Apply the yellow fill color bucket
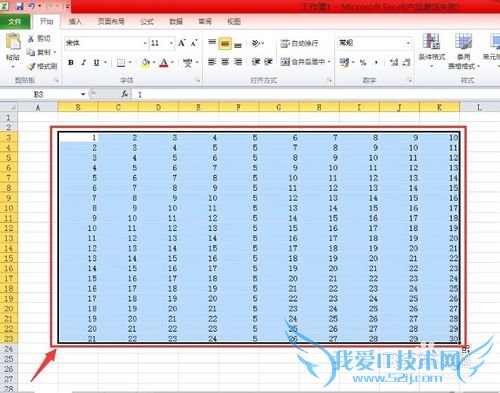This screenshot has height=393, width=500. (x=146, y=63)
